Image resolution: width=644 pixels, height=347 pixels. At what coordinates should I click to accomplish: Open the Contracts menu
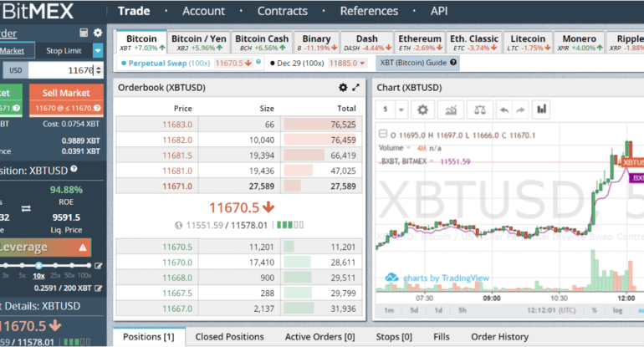(x=283, y=11)
